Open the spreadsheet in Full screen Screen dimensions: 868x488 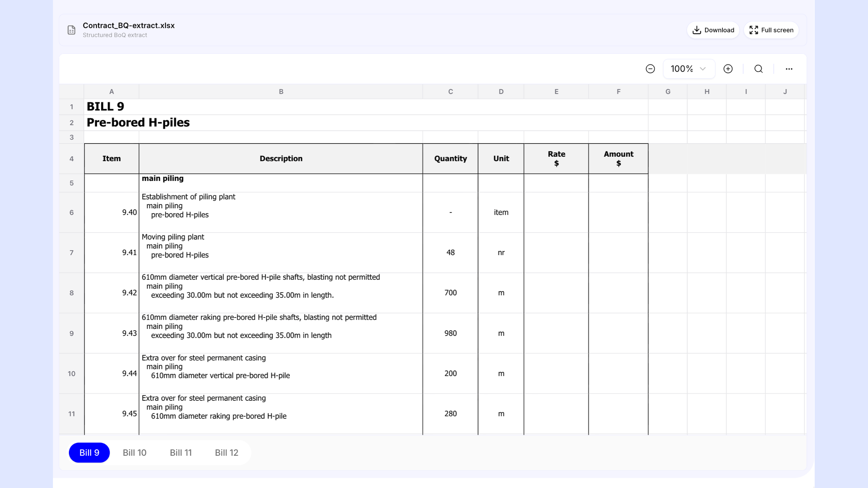[771, 30]
